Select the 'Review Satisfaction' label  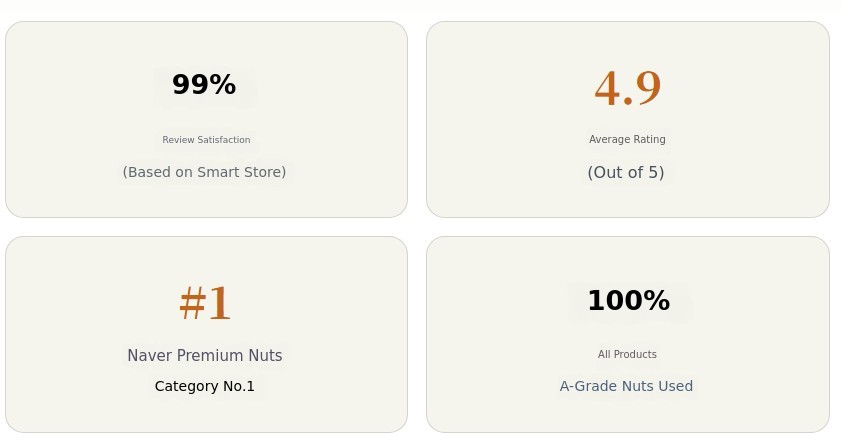click(206, 140)
